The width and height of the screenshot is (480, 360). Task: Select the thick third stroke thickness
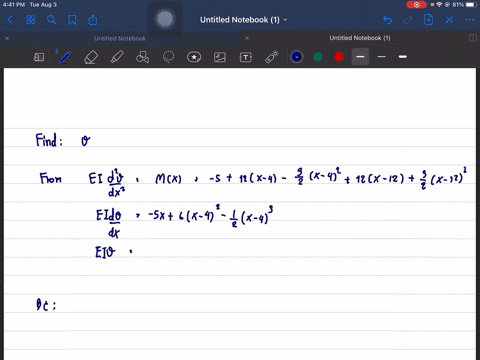[403, 57]
